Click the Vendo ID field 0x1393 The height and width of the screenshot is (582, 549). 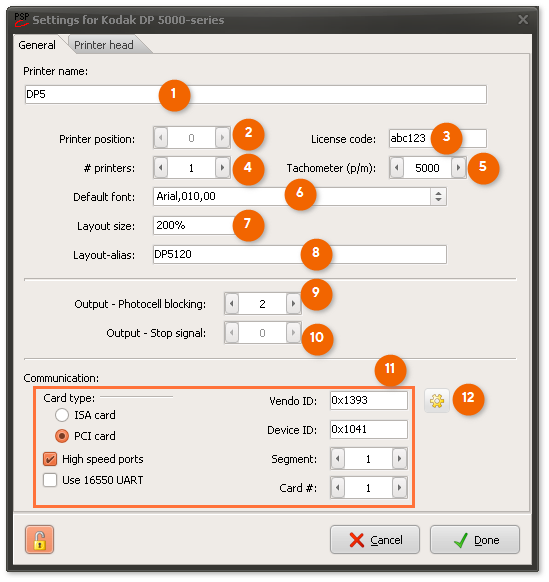[x=369, y=400]
